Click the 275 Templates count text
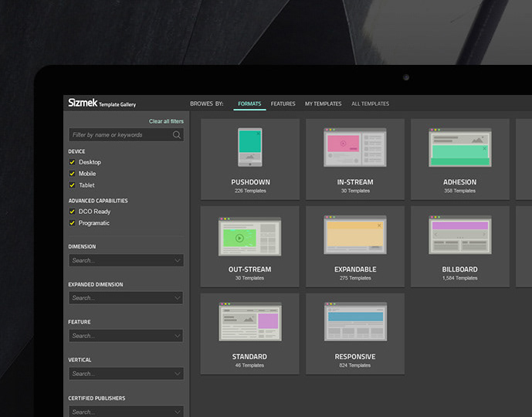 pos(355,278)
